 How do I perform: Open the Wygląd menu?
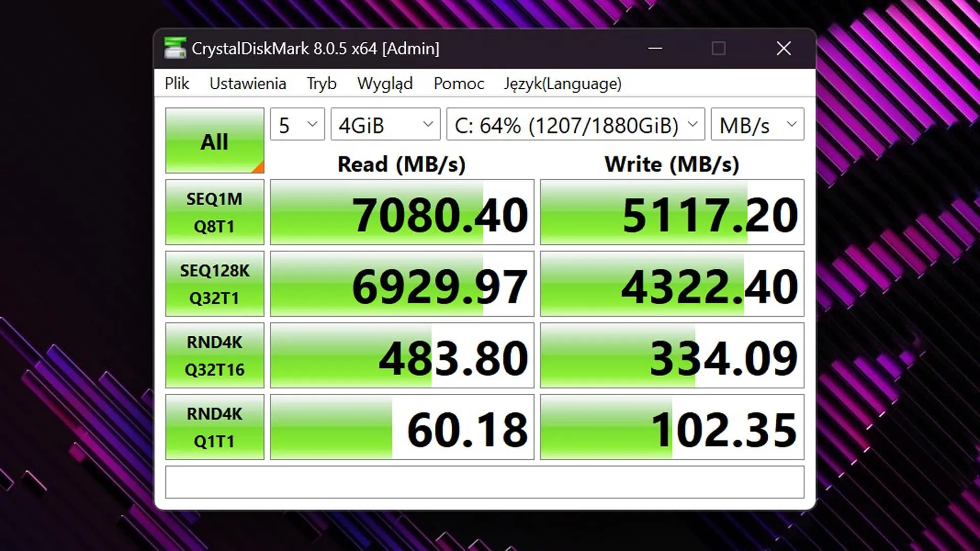pyautogui.click(x=385, y=83)
